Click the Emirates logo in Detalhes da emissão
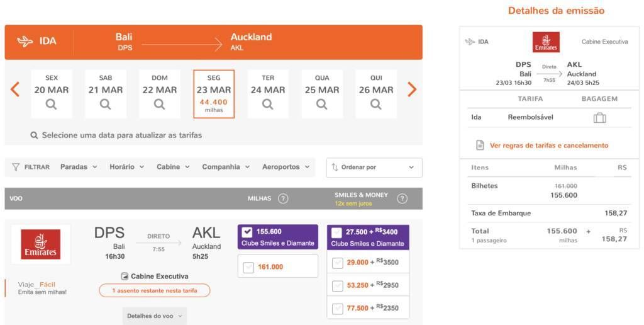This screenshot has width=644, height=325. pos(546,42)
